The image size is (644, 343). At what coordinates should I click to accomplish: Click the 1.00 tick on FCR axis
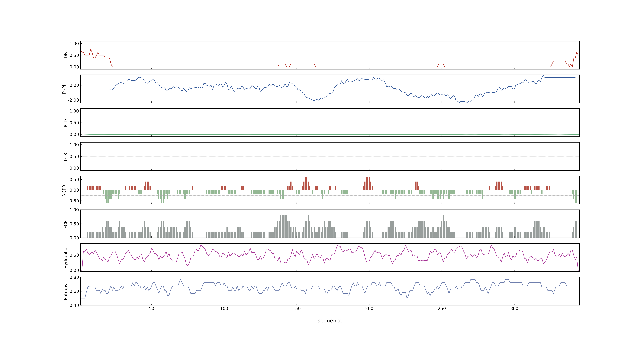(74, 210)
